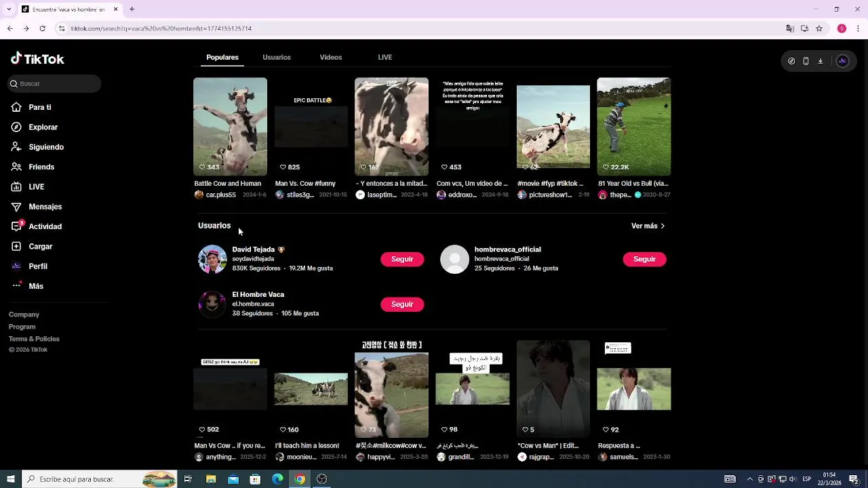Open David Tejada's profile avatar
Screen dimensions: 868x488
[x=212, y=259]
